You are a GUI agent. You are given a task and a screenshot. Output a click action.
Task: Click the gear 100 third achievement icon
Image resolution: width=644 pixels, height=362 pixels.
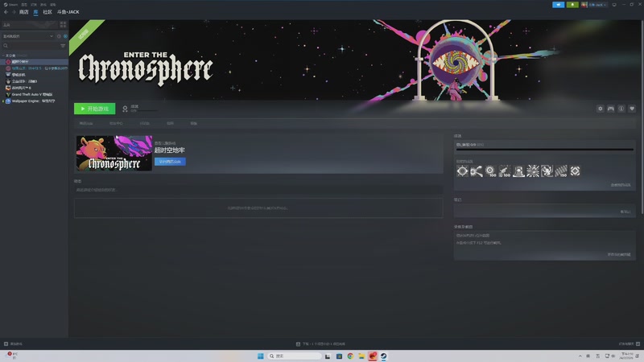click(x=490, y=171)
